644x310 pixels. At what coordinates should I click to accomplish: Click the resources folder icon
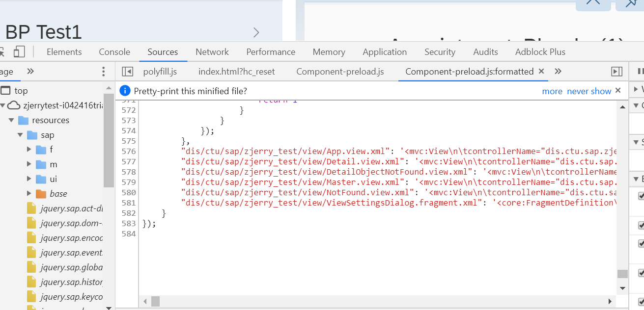[x=23, y=120]
